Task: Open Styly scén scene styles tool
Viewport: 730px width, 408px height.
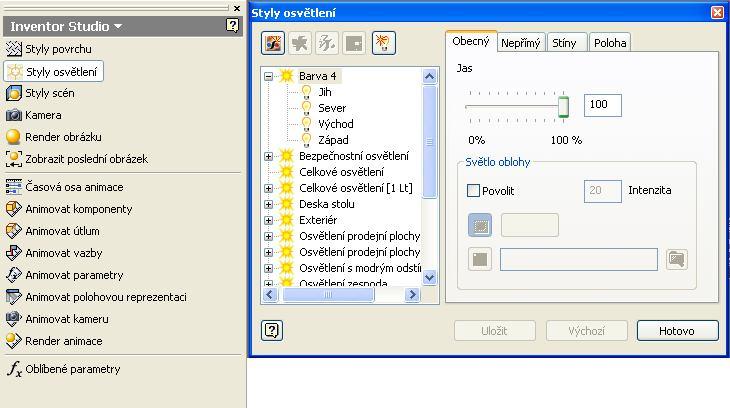Action: point(40,93)
